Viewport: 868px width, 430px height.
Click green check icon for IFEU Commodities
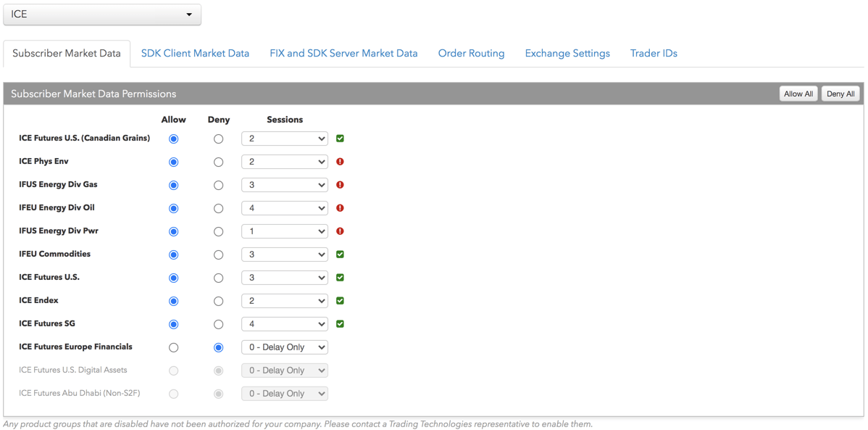click(x=340, y=255)
